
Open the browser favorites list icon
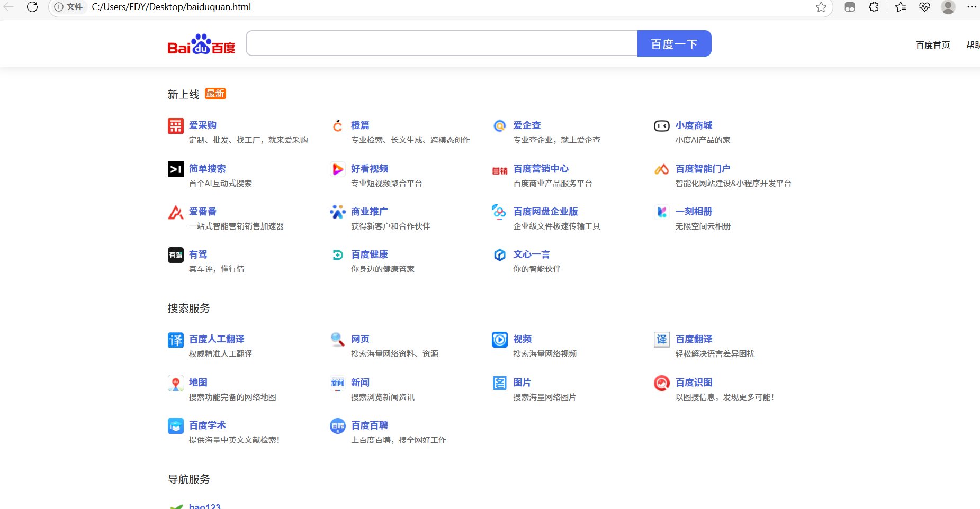[x=900, y=7]
